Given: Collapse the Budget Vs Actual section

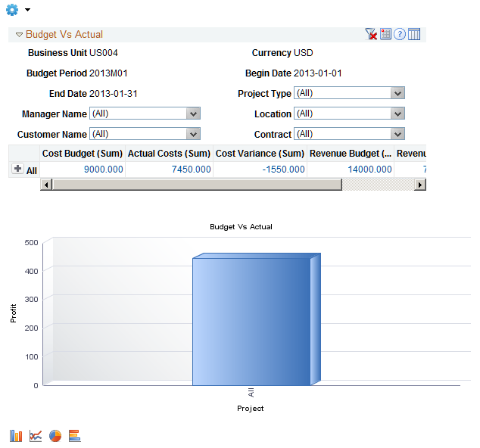Looking at the screenshot, I should click(19, 35).
